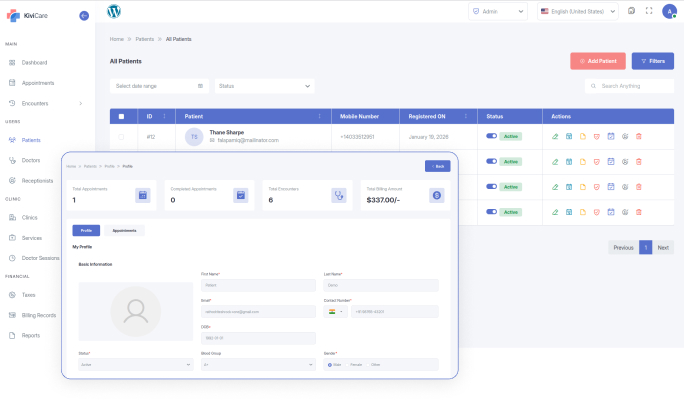Select the Other gender radio button

point(368,365)
